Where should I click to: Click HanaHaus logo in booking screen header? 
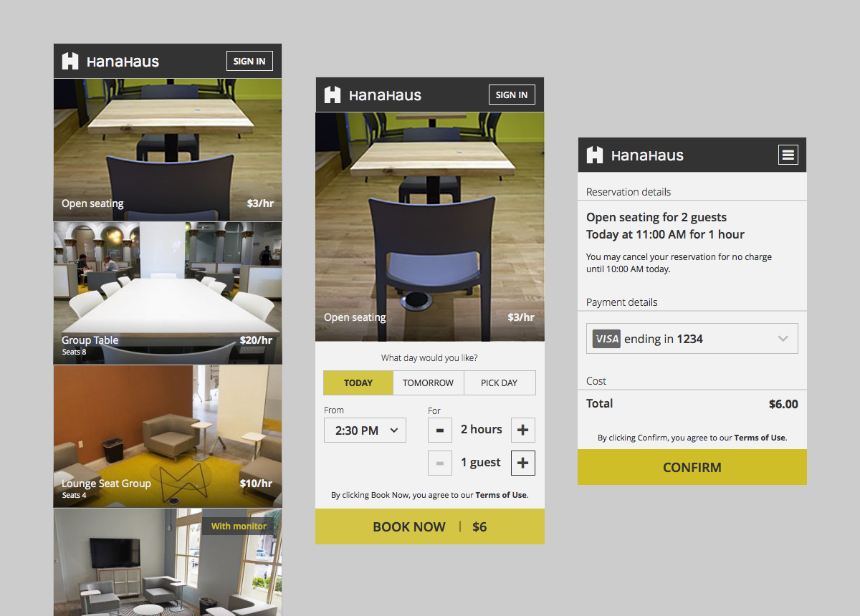tap(372, 95)
